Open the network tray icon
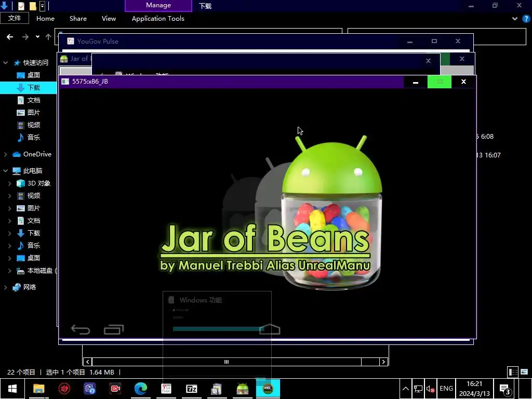This screenshot has height=399, width=532. (418, 389)
